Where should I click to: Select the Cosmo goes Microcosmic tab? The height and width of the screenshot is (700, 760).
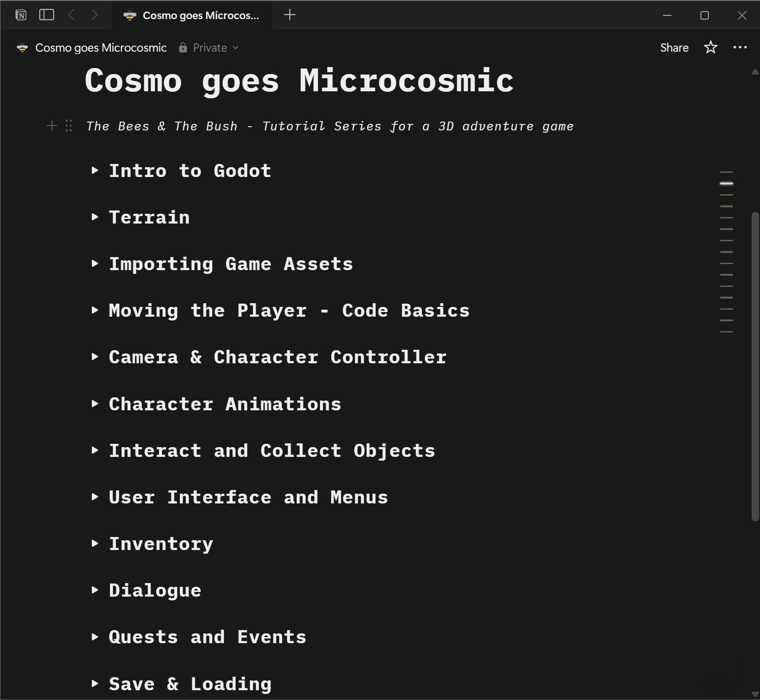pos(192,15)
